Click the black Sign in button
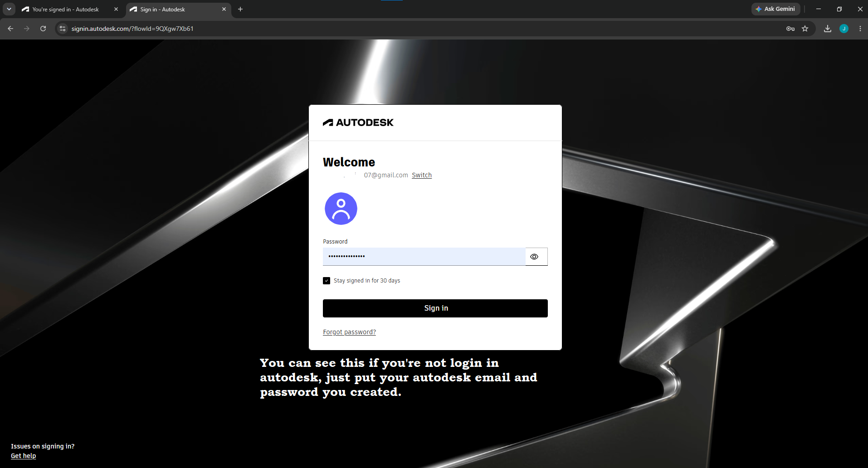This screenshot has width=868, height=468. click(435, 308)
